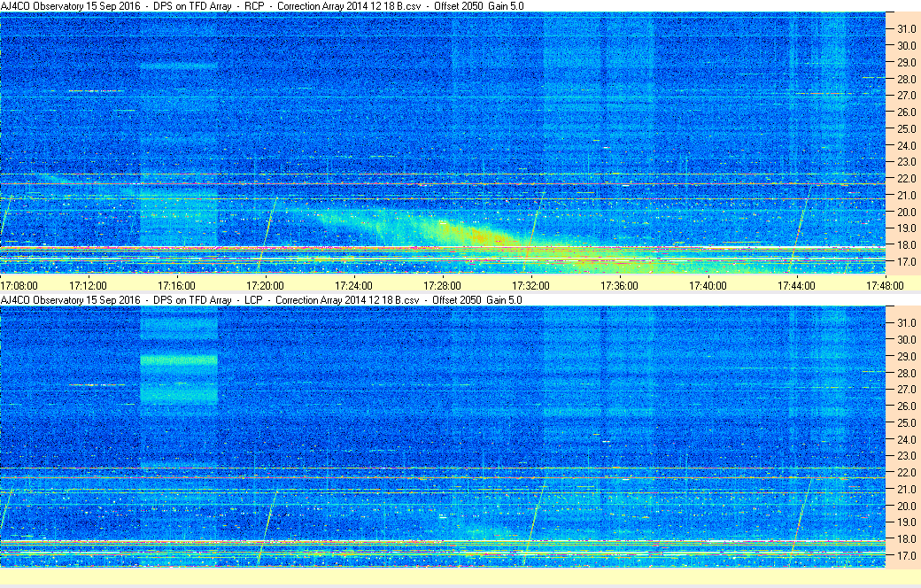The image size is (921, 588).
Task: Click the bright 29 MHz band in LCP spectrogram
Action: [179, 360]
